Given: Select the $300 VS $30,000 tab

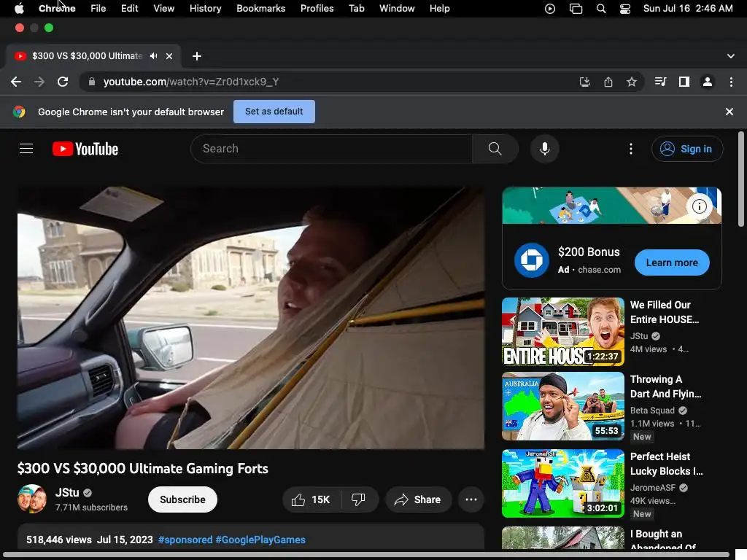Looking at the screenshot, I should click(87, 56).
